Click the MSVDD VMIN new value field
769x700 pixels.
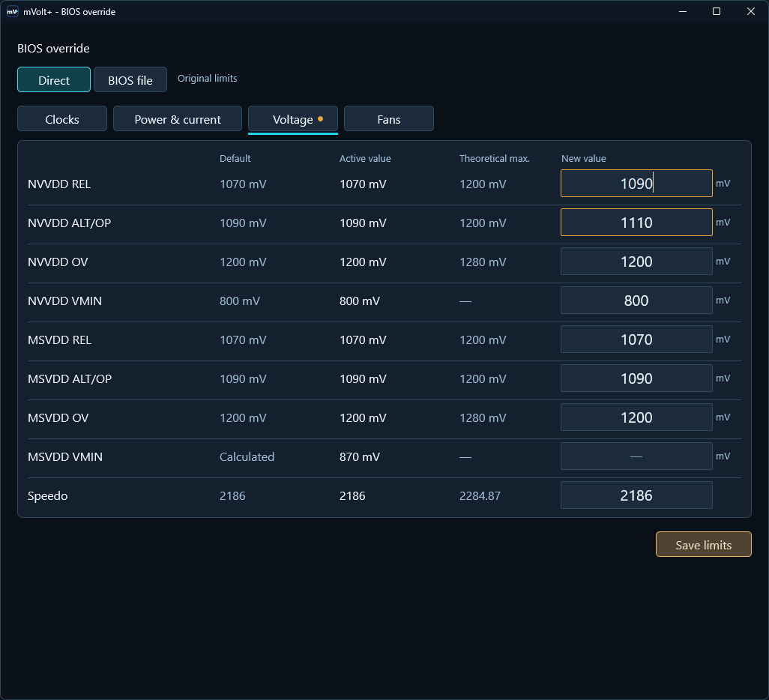click(636, 456)
